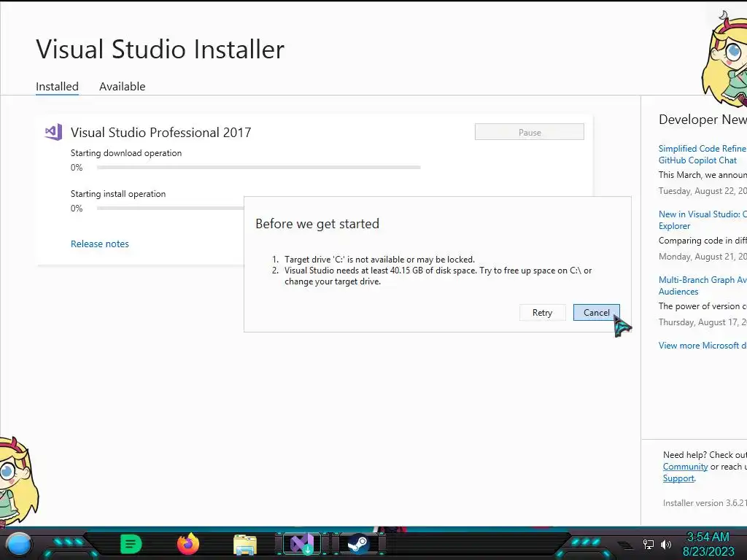Open the Start orb on the taskbar
Image resolution: width=747 pixels, height=560 pixels.
pos(19,545)
